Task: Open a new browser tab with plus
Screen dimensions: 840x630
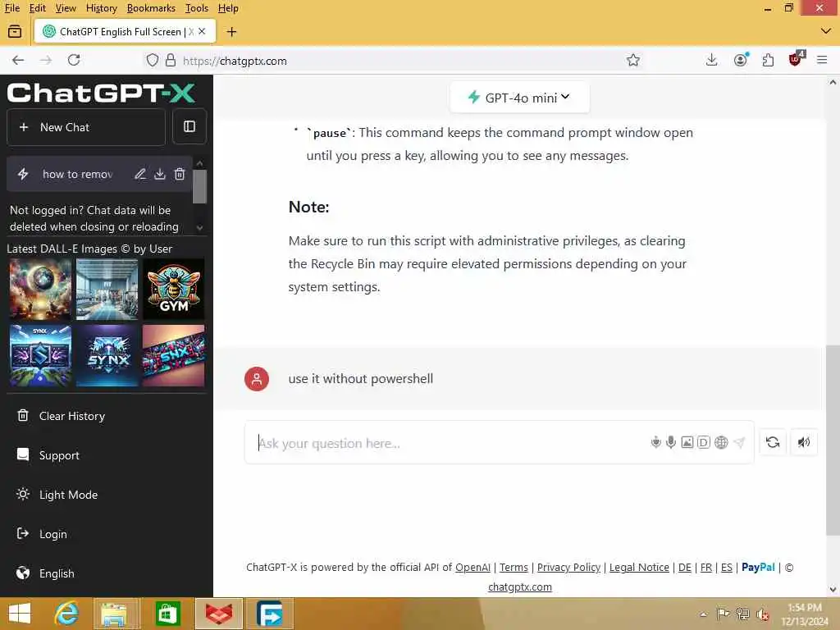Action: click(x=231, y=32)
